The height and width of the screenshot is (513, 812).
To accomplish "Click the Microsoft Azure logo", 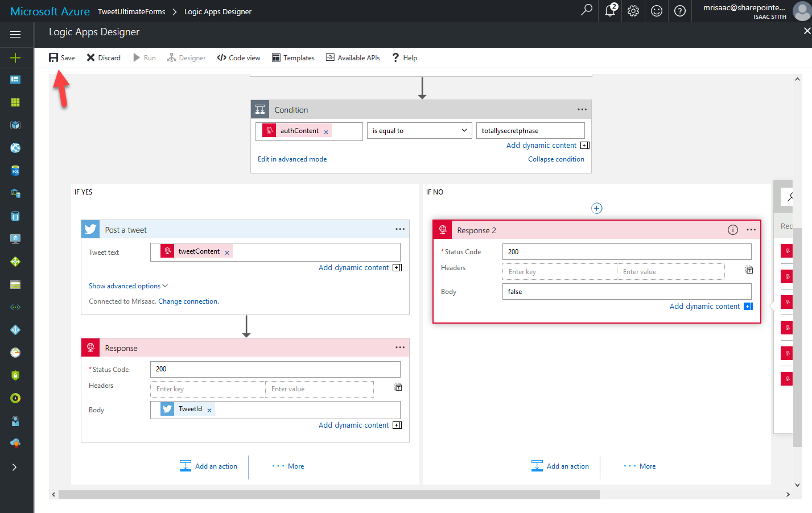I will click(50, 11).
